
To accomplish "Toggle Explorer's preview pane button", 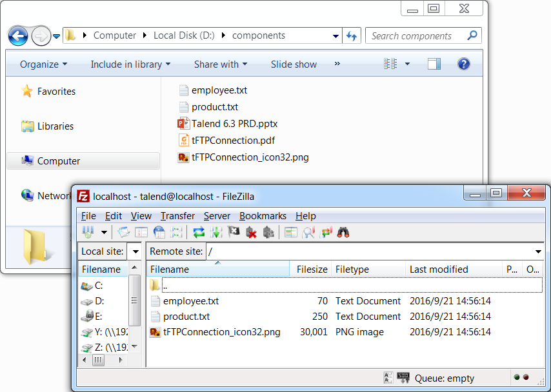I will click(x=434, y=64).
